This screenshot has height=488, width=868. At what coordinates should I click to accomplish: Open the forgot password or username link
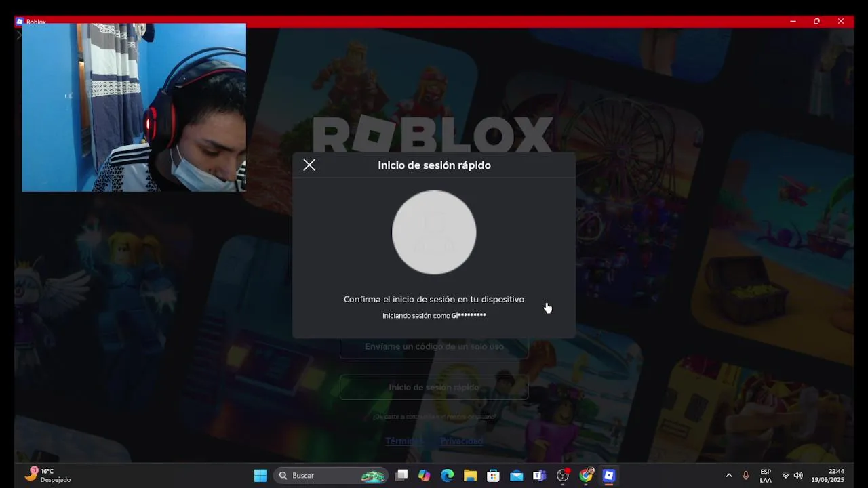pos(434,417)
